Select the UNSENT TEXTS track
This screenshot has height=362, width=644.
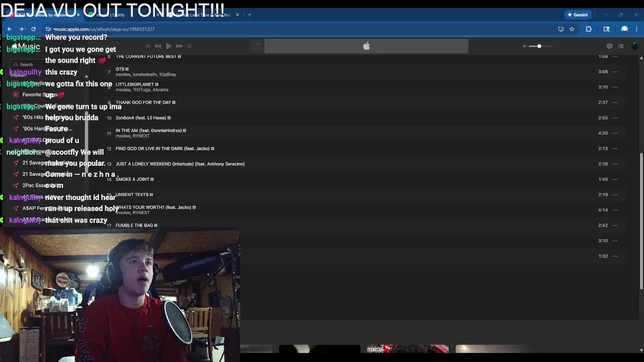(x=132, y=195)
